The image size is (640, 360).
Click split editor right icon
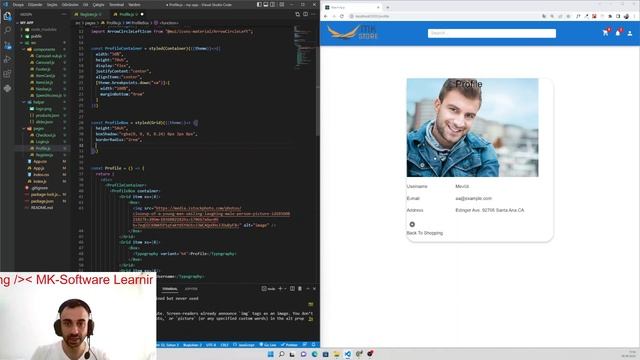(x=305, y=14)
